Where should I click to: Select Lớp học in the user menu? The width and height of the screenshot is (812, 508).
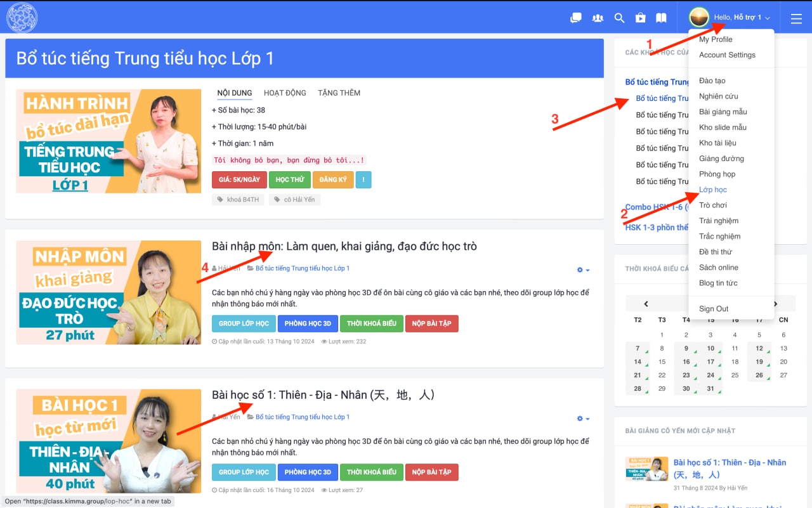[712, 190]
